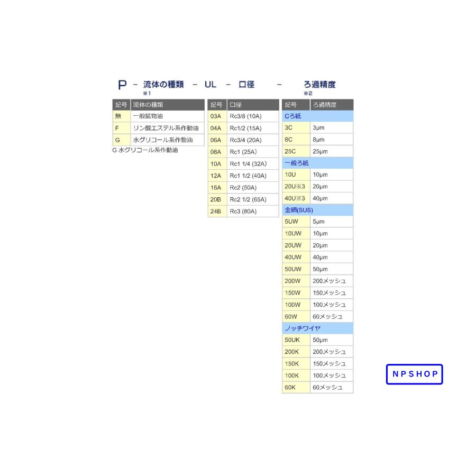
Task: Select the '25C' symbol cell
Action: coord(296,151)
